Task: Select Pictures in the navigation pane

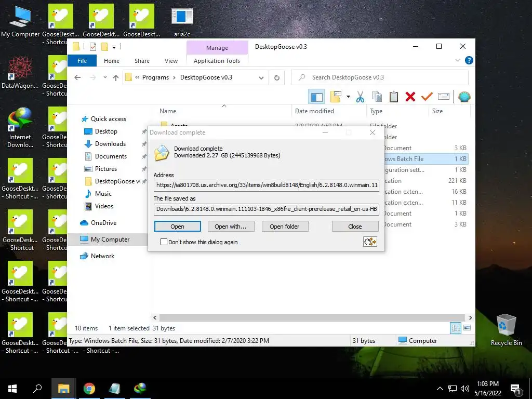Action: click(x=106, y=169)
